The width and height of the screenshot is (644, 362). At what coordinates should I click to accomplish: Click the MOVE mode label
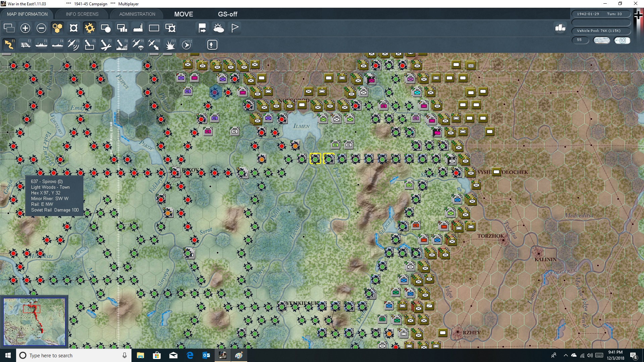[183, 14]
